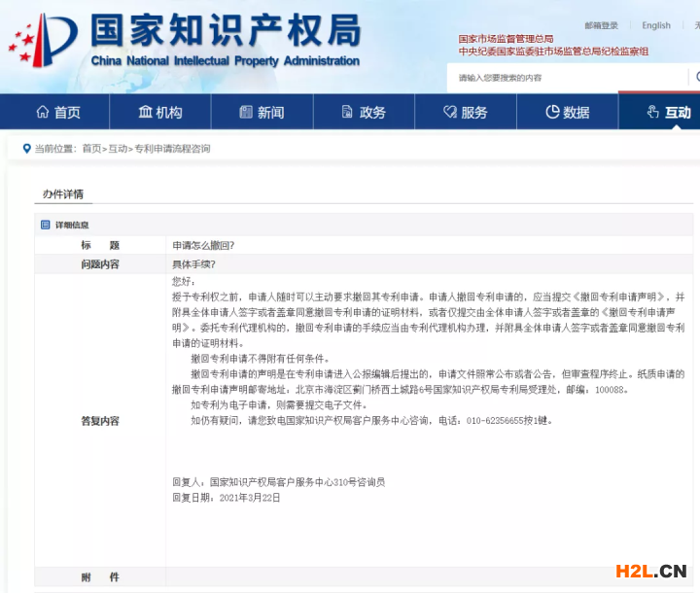Image resolution: width=700 pixels, height=593 pixels.
Task: Click the 首页 breadcrumb link
Action: tap(92, 149)
